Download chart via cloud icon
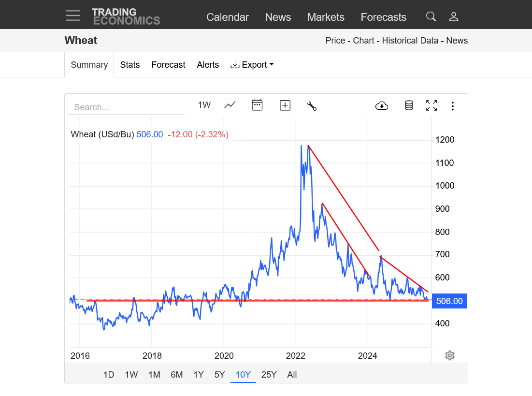 point(382,106)
